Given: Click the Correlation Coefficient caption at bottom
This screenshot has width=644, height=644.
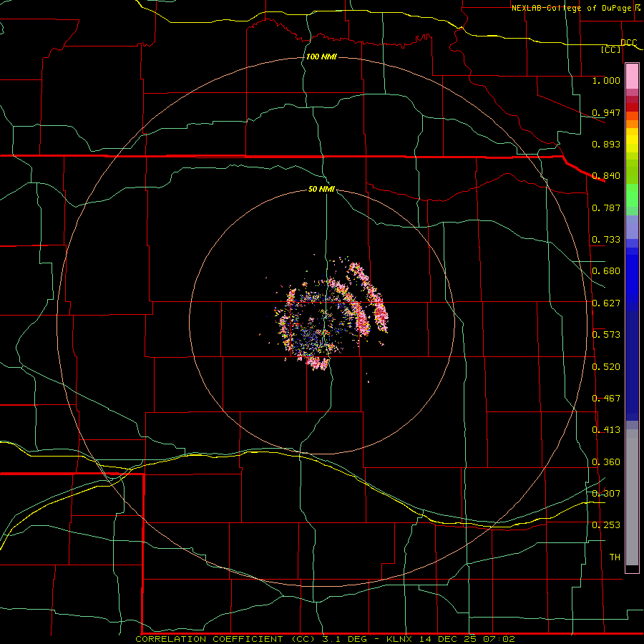Looking at the screenshot, I should coord(325,639).
